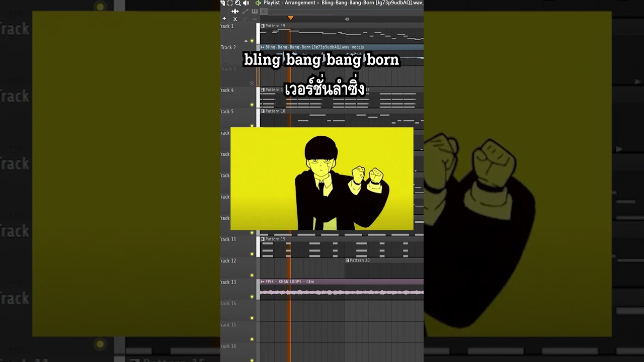The height and width of the screenshot is (362, 644).
Task: Mute Track 16 with its yellow LED
Action: (252, 360)
